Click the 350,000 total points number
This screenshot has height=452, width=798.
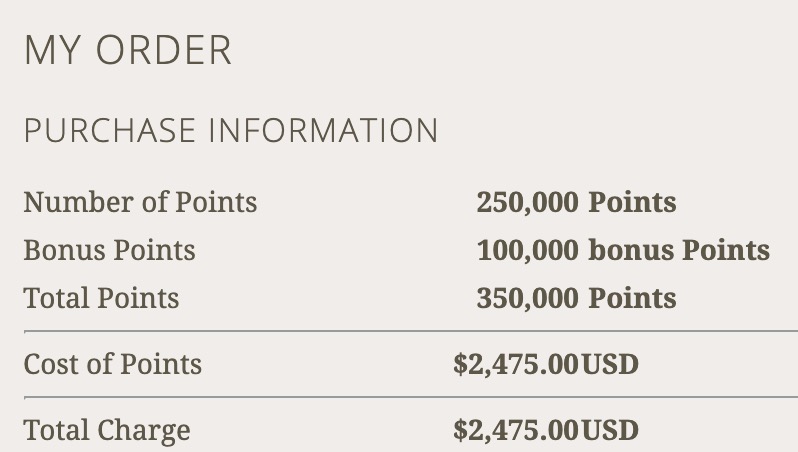(x=527, y=298)
